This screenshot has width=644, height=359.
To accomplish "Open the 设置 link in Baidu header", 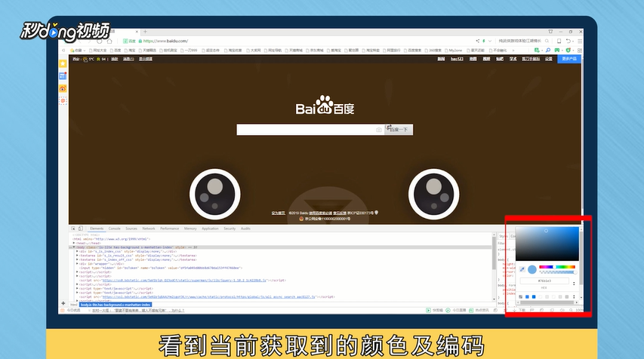I will (x=549, y=59).
